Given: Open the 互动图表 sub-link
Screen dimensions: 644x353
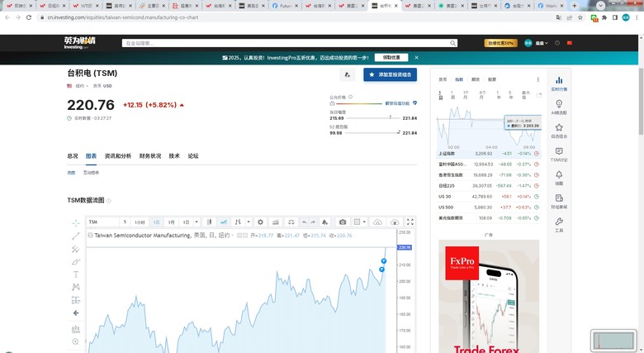Looking at the screenshot, I should click(91, 173).
